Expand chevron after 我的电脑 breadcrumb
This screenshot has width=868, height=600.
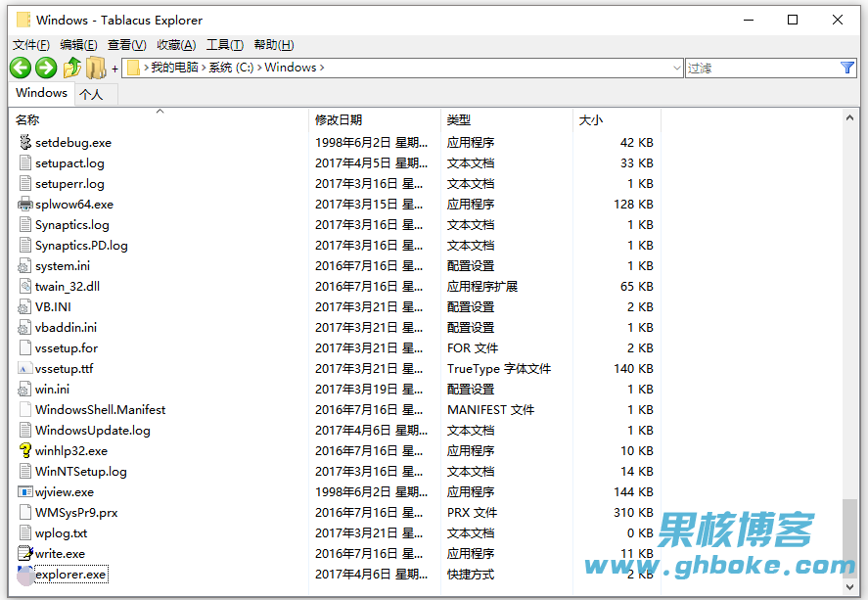[x=204, y=68]
